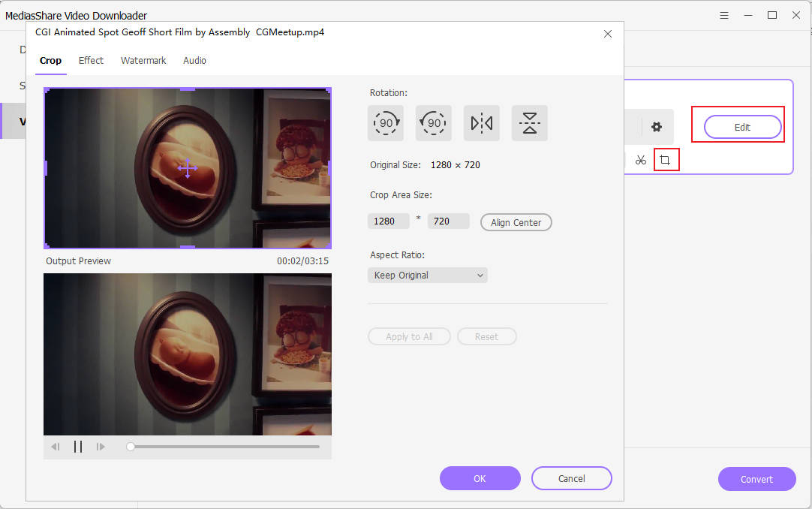Open the hamburger menu in title bar
The width and height of the screenshot is (812, 509).
724,16
